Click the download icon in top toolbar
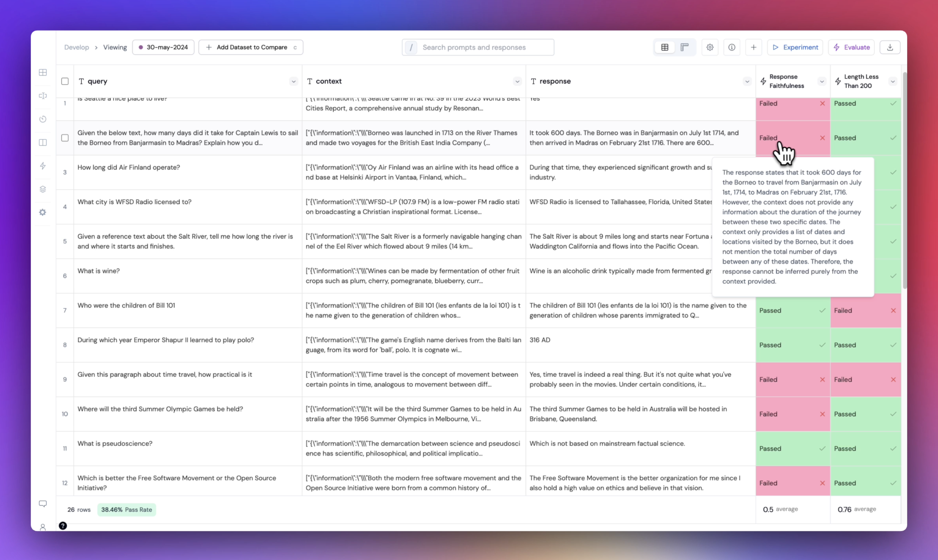This screenshot has height=560, width=938. (890, 47)
